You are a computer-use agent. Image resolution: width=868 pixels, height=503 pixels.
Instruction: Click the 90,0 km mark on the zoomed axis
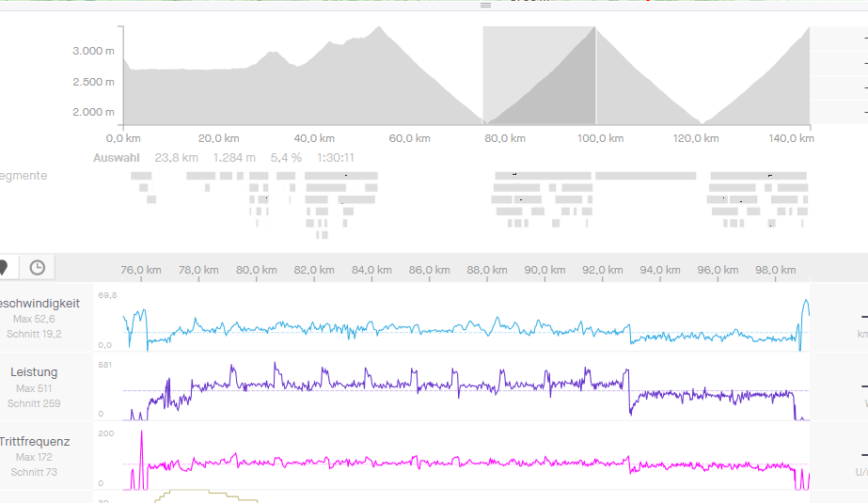(544, 270)
